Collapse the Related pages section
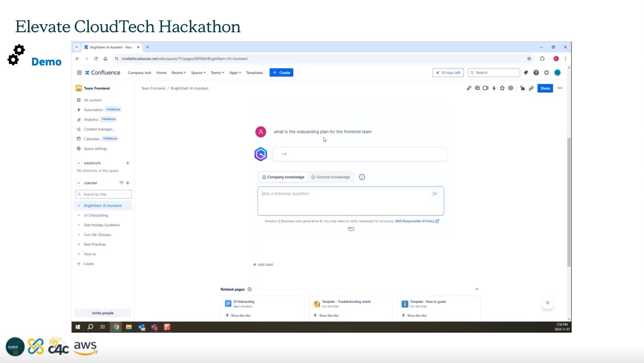This screenshot has width=644, height=363. pyautogui.click(x=477, y=289)
